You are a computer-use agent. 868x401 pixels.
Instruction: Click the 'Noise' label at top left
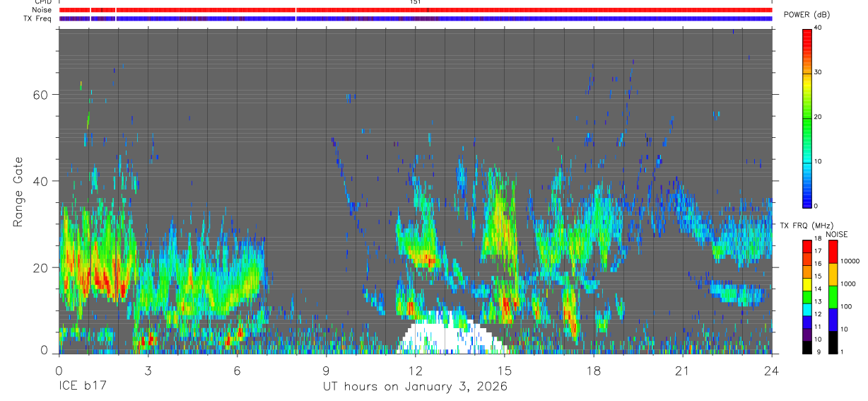coord(42,10)
